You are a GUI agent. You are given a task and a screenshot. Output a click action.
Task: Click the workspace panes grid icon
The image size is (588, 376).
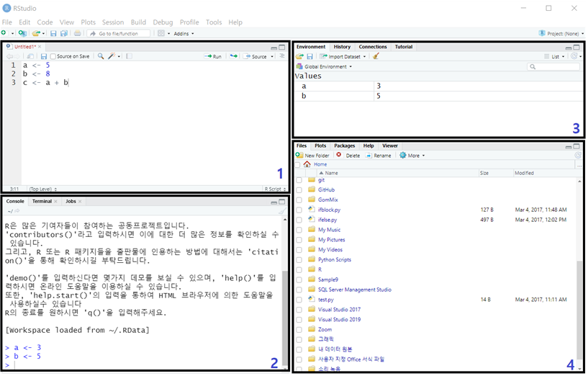pyautogui.click(x=161, y=33)
